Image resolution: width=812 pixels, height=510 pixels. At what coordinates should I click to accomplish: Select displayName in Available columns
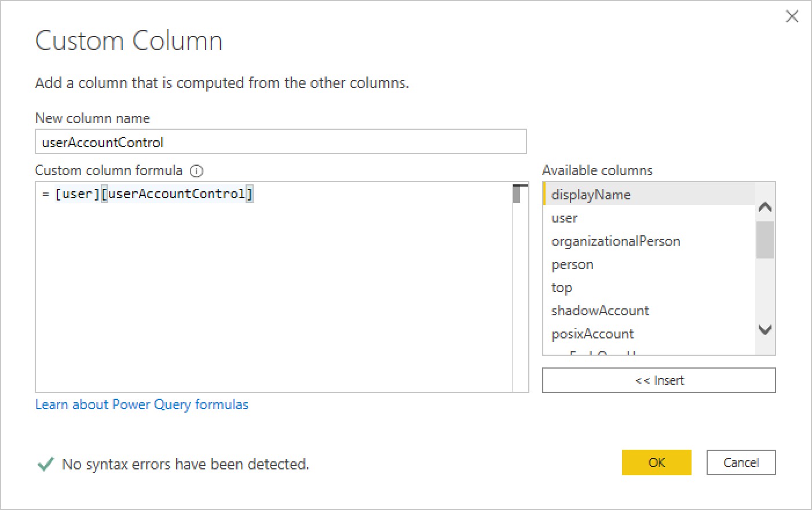[x=649, y=194]
